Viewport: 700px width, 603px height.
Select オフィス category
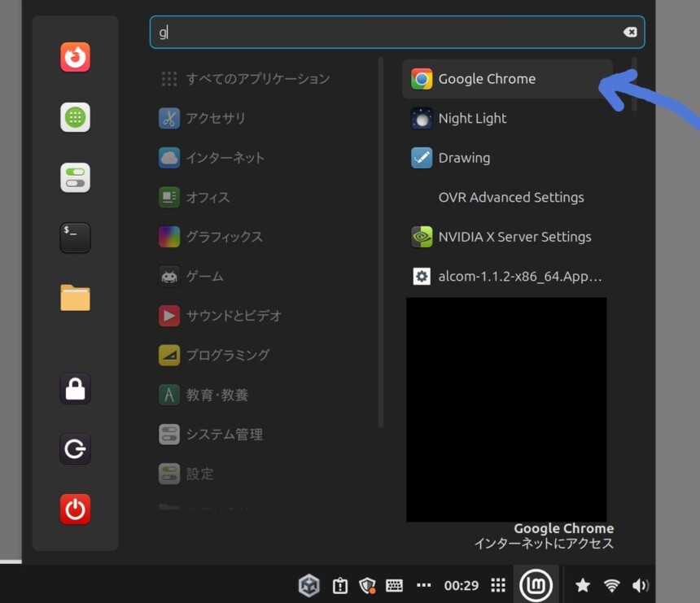point(265,197)
